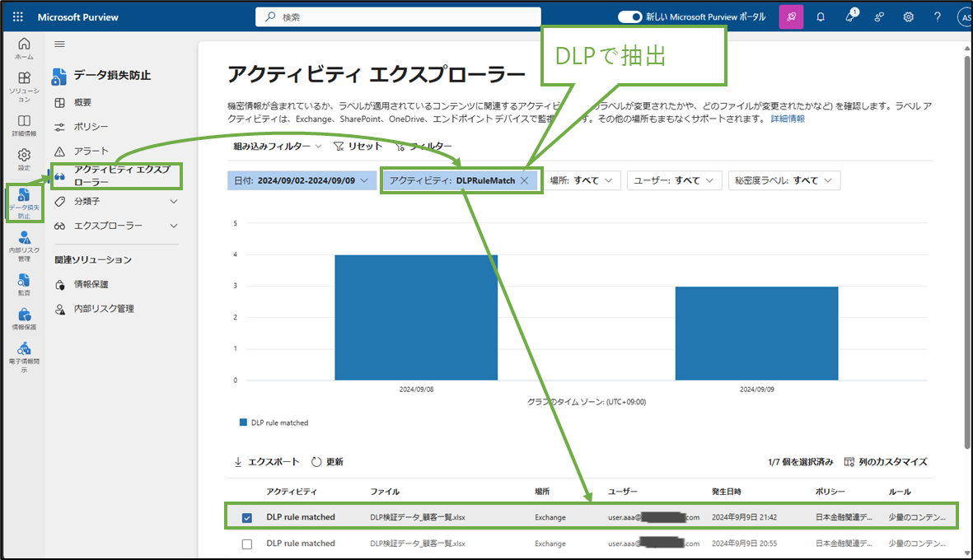
Task: Click the customize columns icon
Action: (x=849, y=461)
